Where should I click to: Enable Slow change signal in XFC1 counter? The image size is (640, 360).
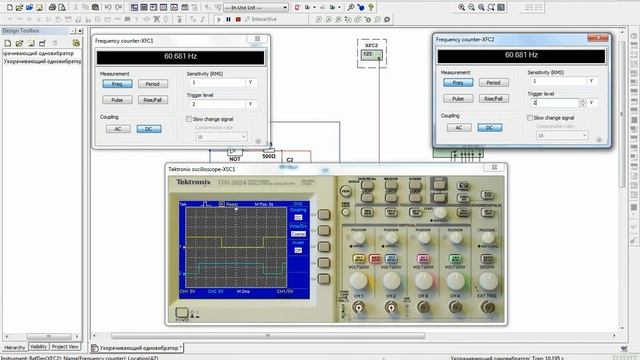pos(189,119)
